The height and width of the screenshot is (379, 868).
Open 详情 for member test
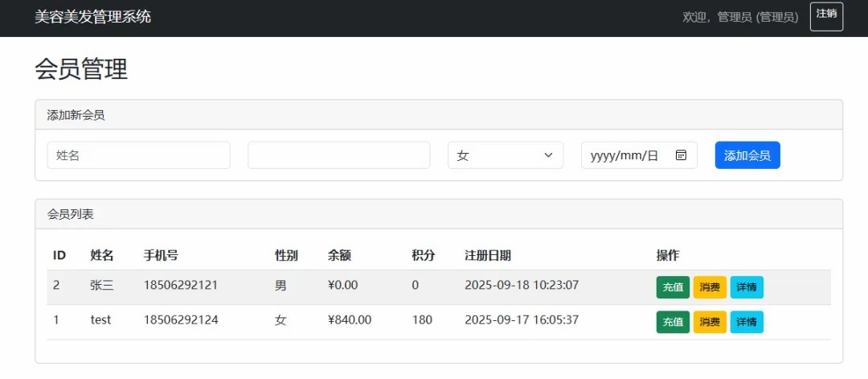[x=746, y=322]
